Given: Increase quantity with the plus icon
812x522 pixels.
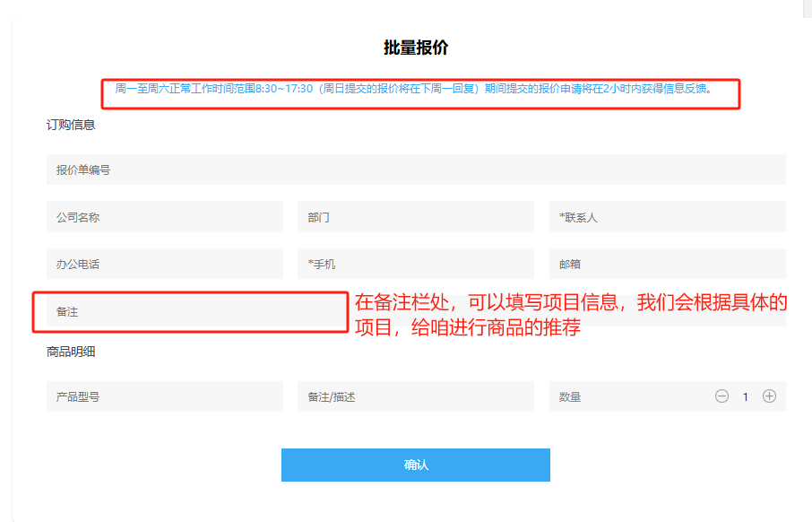Looking at the screenshot, I should pyautogui.click(x=769, y=396).
